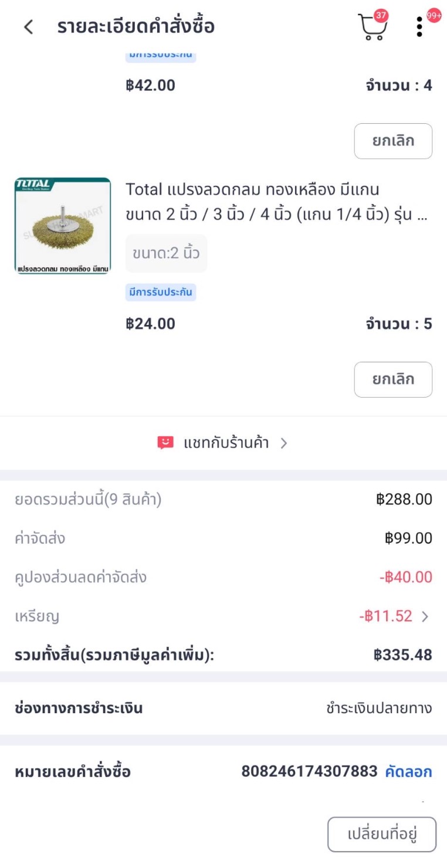This screenshot has height=868, width=447.
Task: Tap the มีการรับประกัน badge above ฿24.00
Action: pos(160,292)
